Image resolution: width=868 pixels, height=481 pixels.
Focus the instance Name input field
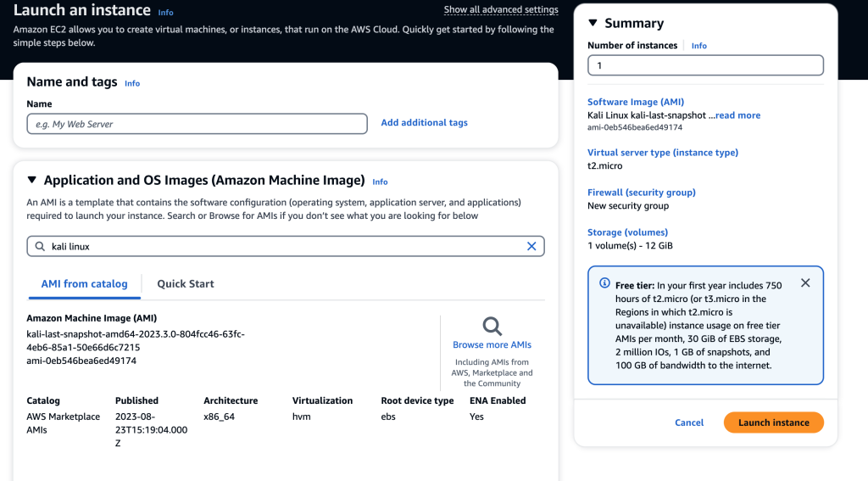tap(197, 124)
